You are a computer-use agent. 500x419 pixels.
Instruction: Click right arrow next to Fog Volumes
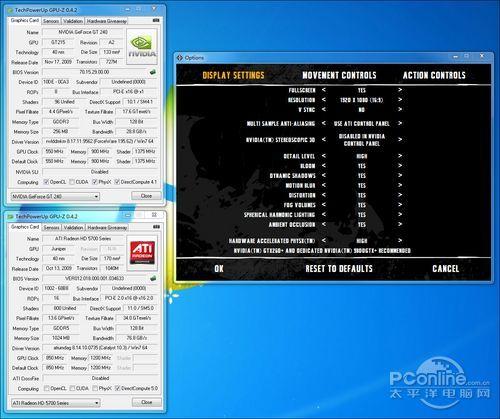pos(400,205)
